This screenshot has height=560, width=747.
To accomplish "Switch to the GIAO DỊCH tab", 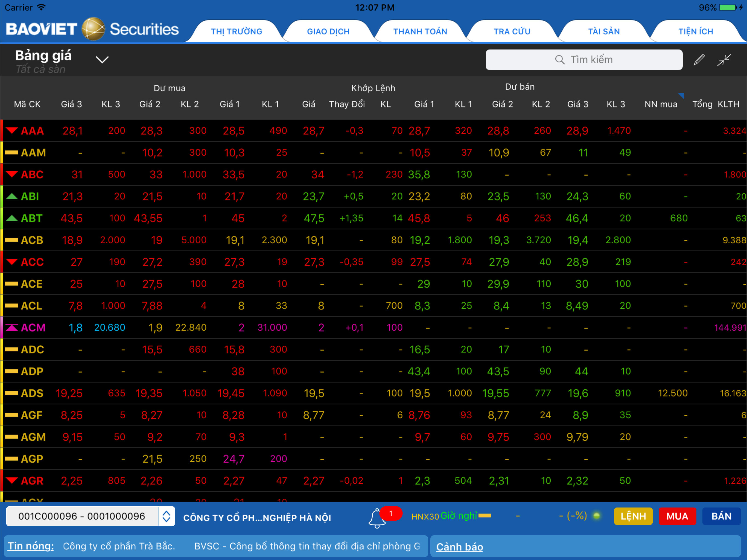I will [328, 31].
